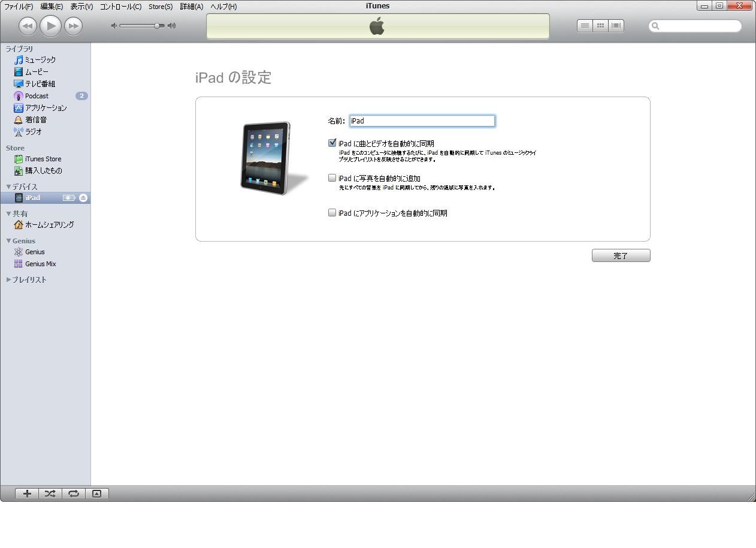Eject the iPad device
Viewport: 756px width, 548px height.
(x=83, y=198)
